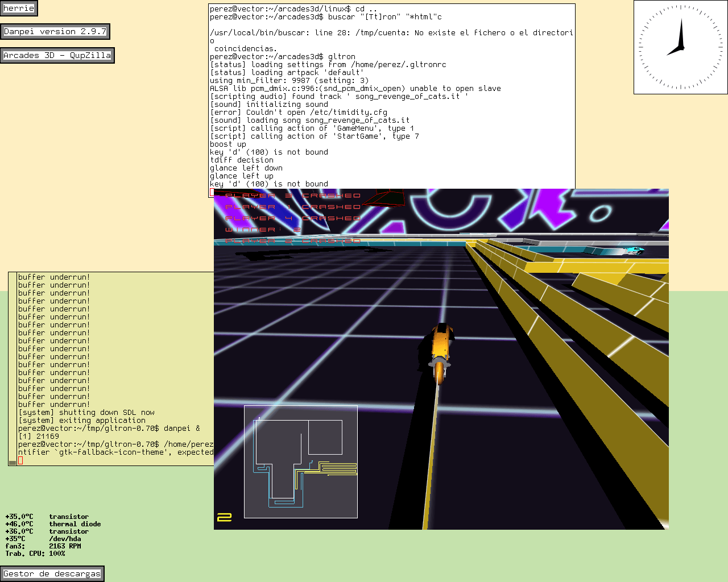The image size is (728, 582).
Task: Click the analog clock face
Action: click(680, 47)
